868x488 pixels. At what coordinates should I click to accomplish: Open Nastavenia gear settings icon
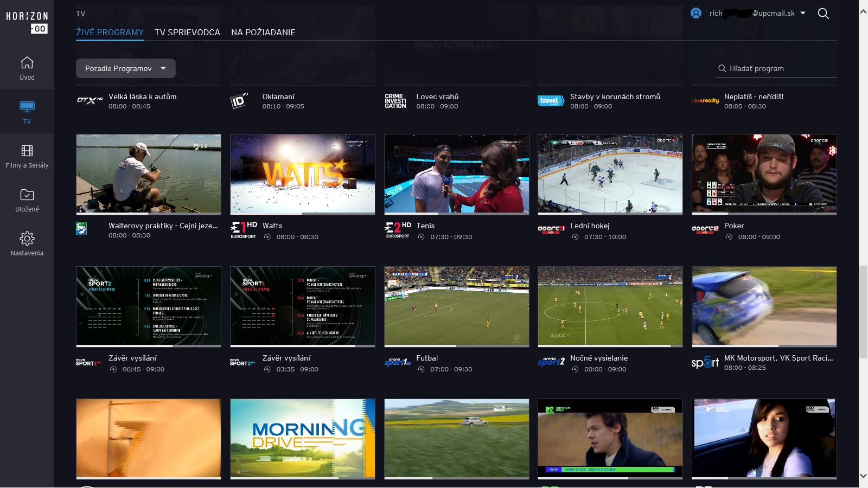click(x=27, y=239)
